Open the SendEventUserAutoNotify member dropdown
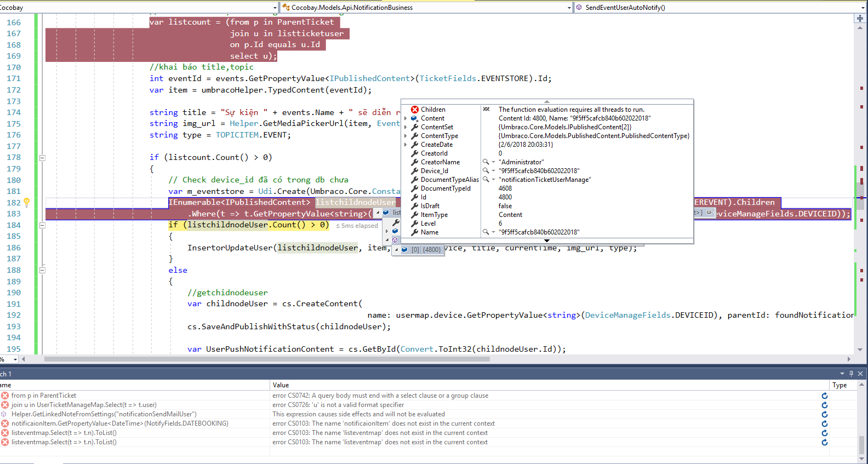 click(864, 8)
